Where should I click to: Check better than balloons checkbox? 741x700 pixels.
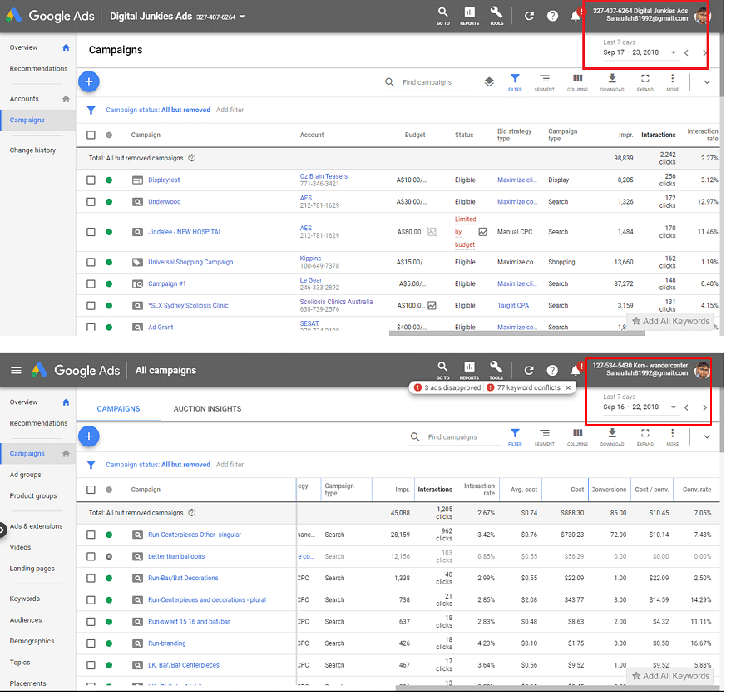tap(91, 556)
